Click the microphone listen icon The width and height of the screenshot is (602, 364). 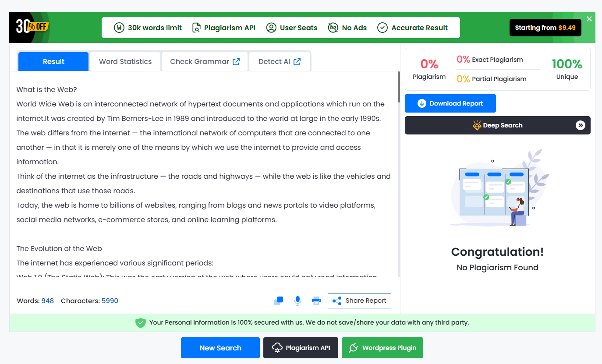(x=298, y=300)
